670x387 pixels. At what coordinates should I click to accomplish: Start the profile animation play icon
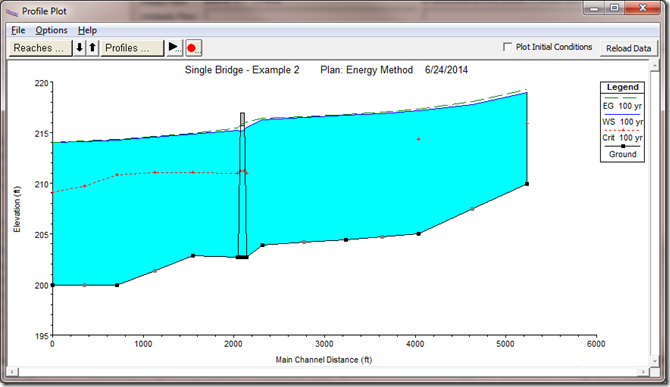tap(174, 47)
